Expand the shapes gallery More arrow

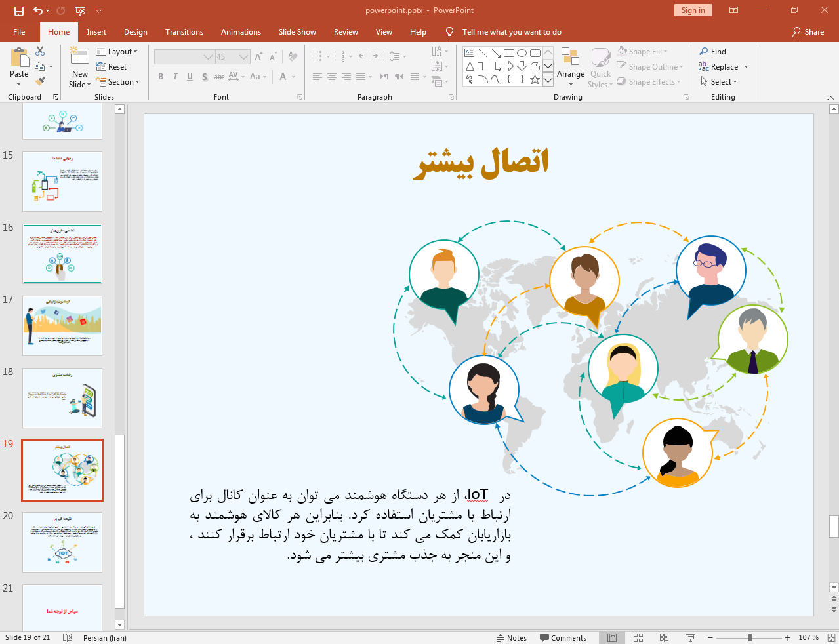tap(548, 79)
